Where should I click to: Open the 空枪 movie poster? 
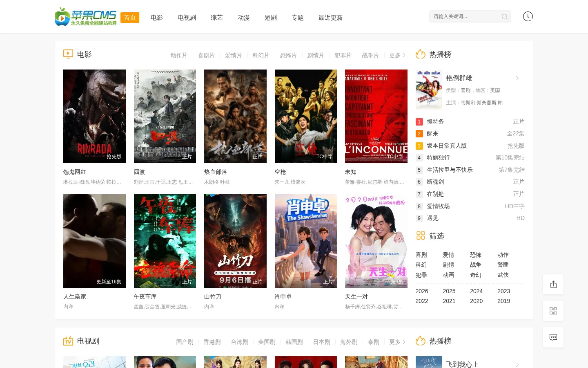(x=306, y=116)
